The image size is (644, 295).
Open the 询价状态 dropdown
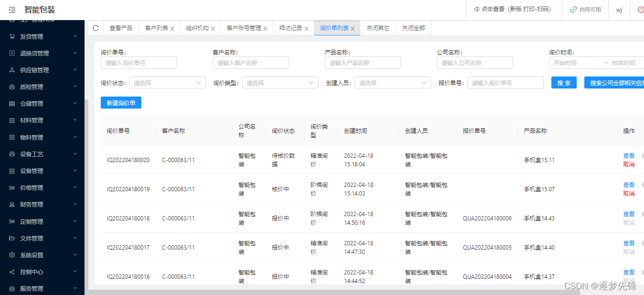click(168, 83)
